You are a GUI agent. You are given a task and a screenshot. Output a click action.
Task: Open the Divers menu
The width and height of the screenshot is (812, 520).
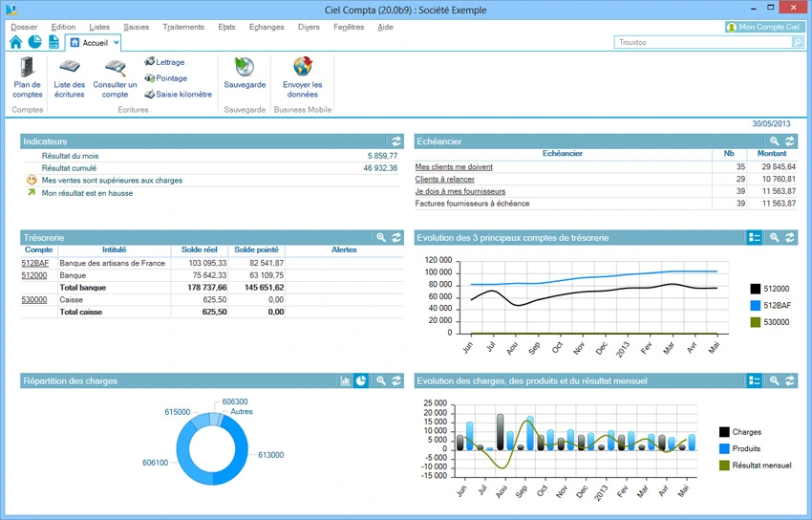[x=309, y=27]
